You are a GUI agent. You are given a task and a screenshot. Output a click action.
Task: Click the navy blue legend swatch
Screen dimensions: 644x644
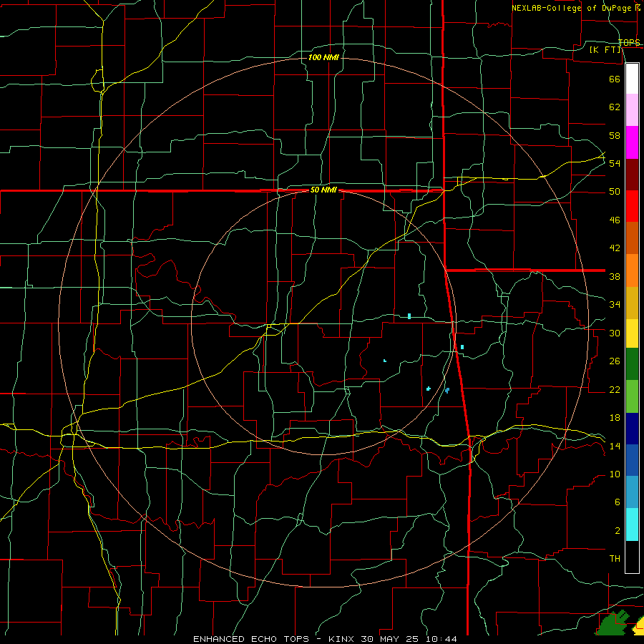coord(632,429)
